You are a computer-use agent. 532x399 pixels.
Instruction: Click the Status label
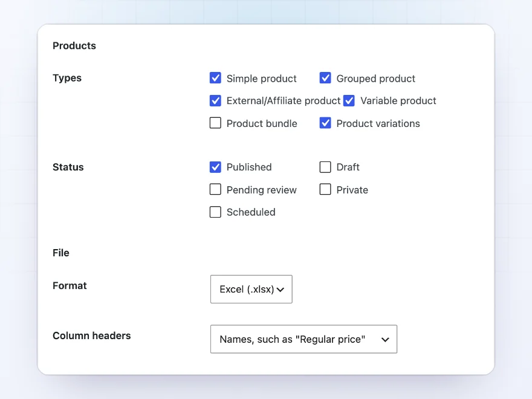coord(68,167)
